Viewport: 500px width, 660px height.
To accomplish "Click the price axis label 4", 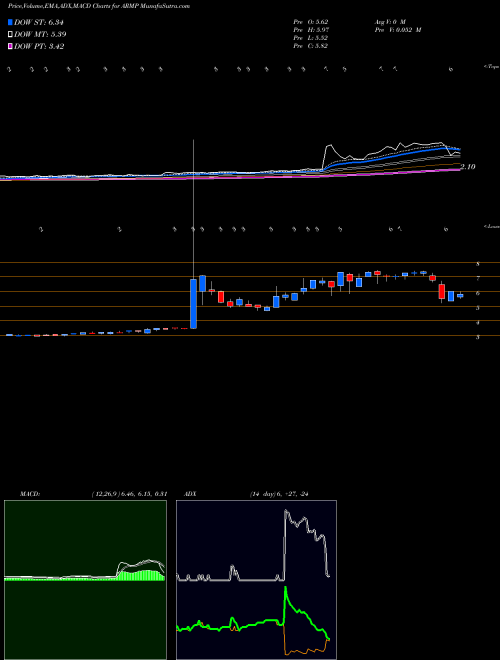I will [478, 323].
